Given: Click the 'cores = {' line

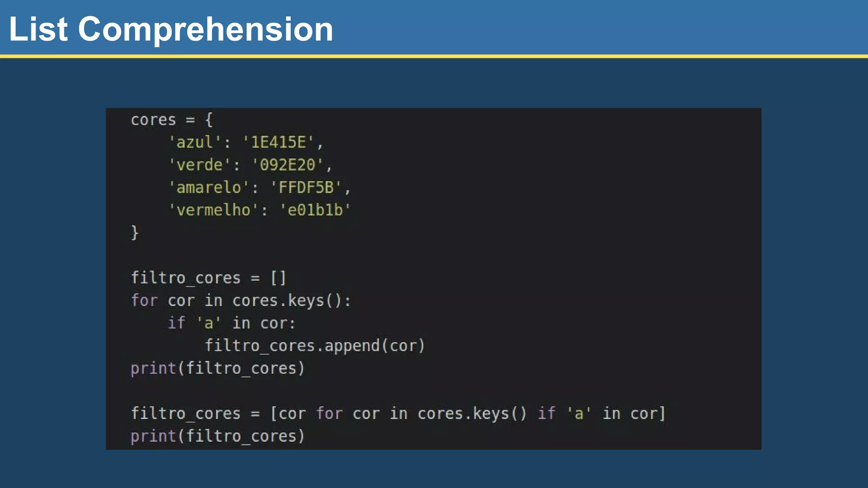Looking at the screenshot, I should click(x=172, y=120).
